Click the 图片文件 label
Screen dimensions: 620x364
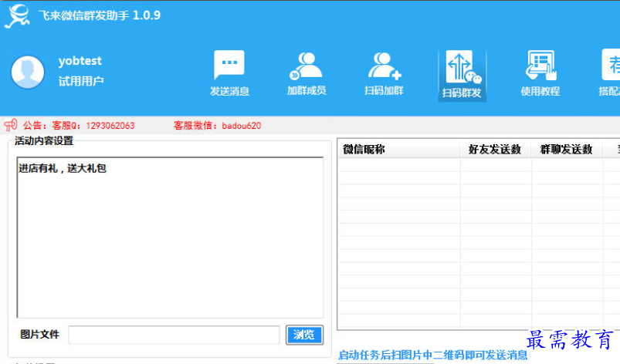(x=39, y=335)
